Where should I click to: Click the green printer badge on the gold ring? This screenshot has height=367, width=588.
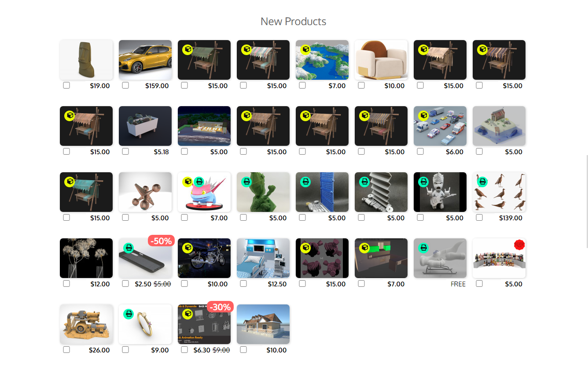[x=129, y=314]
